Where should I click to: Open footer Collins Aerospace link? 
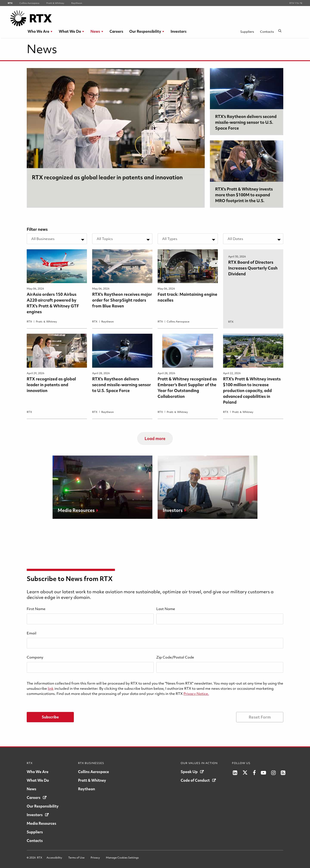[93, 772]
